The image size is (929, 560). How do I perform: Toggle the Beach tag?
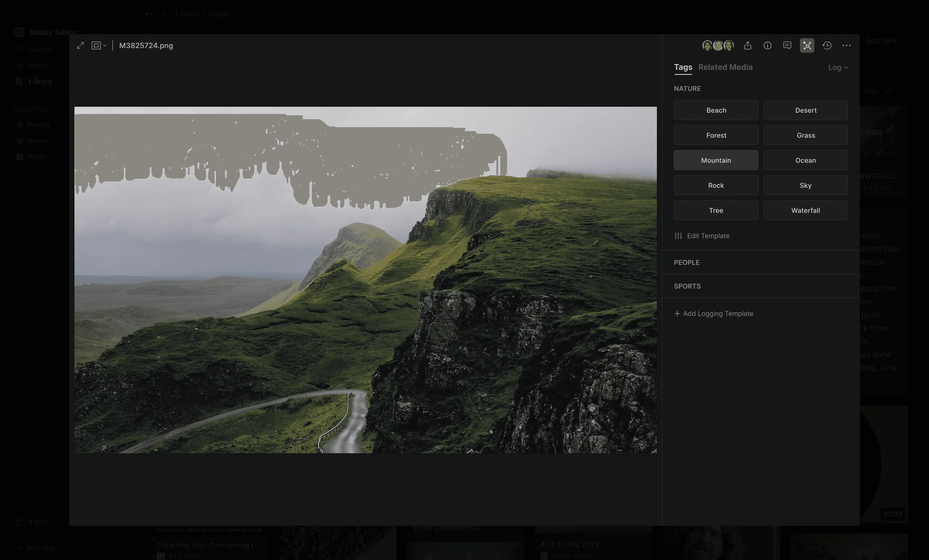click(716, 110)
